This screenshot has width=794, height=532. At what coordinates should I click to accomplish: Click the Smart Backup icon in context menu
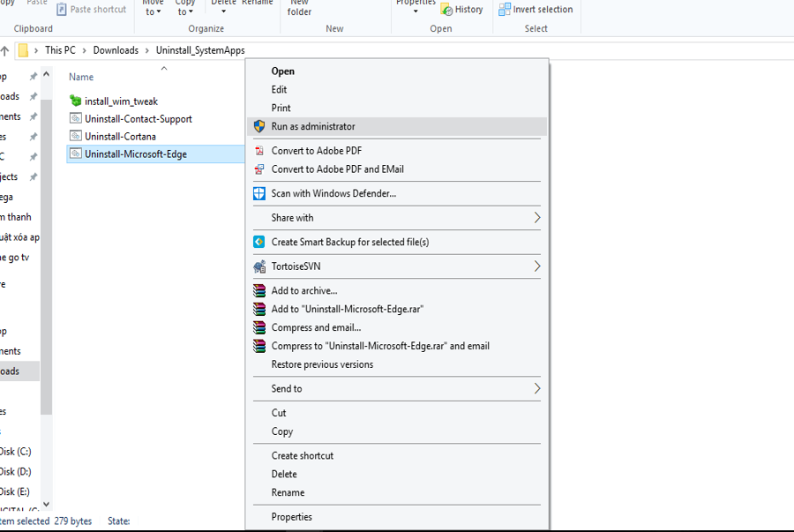[x=259, y=242]
